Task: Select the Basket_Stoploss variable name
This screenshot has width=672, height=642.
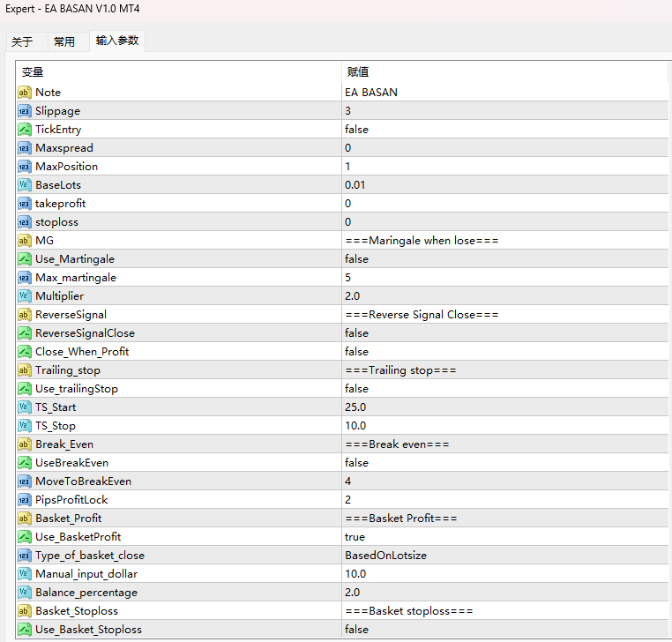Action: pyautogui.click(x=77, y=611)
